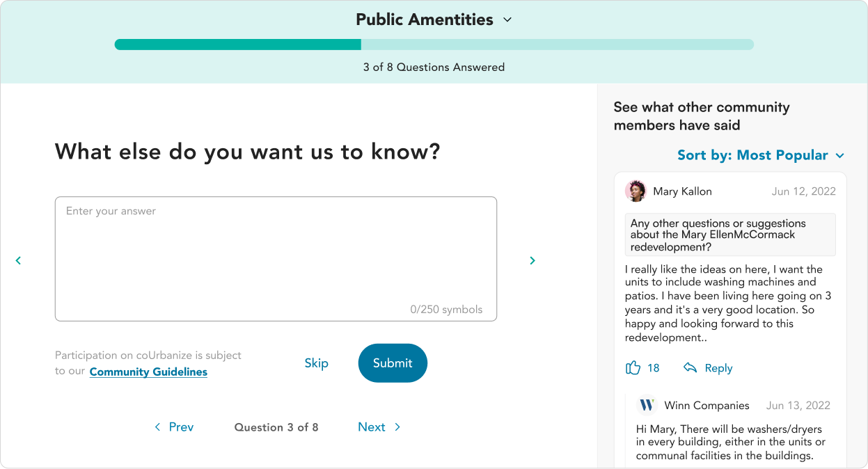Image resolution: width=868 pixels, height=469 pixels.
Task: Click the reply arrow icon
Action: [x=690, y=367]
